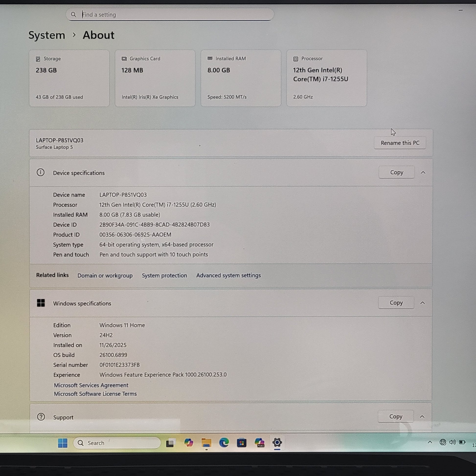The image size is (476, 476).
Task: Open the Storage 238 GB card
Action: click(69, 78)
